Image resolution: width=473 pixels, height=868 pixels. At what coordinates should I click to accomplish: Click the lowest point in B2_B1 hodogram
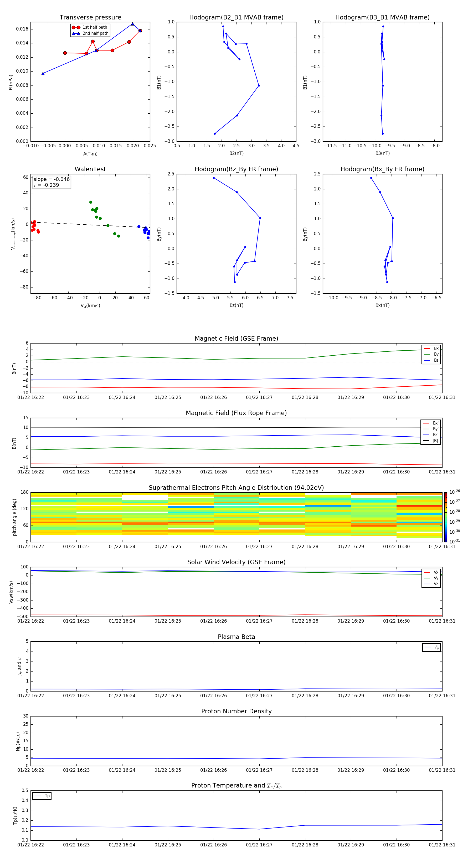click(x=215, y=134)
